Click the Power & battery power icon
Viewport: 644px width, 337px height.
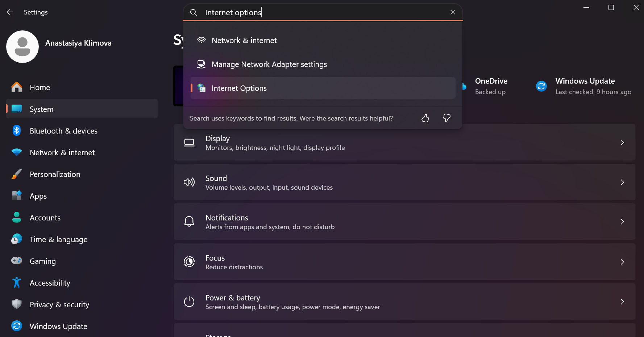pos(189,302)
